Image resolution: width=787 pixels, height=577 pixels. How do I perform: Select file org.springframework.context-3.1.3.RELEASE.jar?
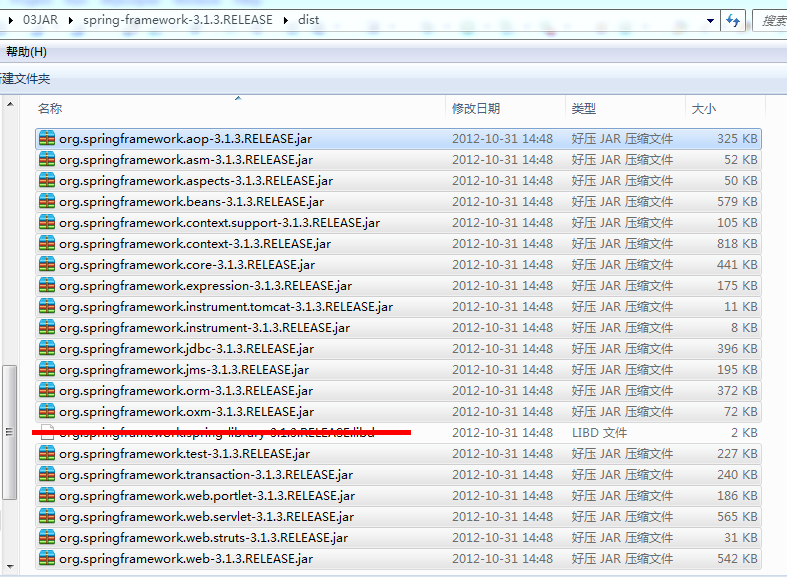pos(399,244)
